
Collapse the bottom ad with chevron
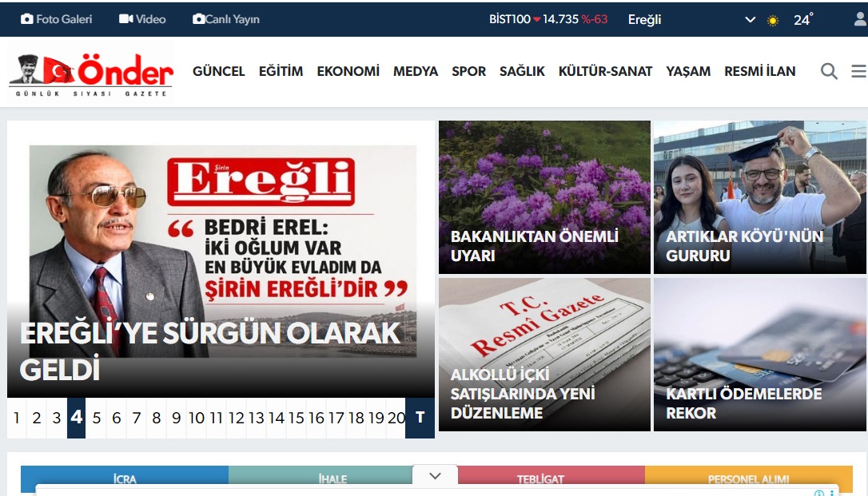pos(435,475)
